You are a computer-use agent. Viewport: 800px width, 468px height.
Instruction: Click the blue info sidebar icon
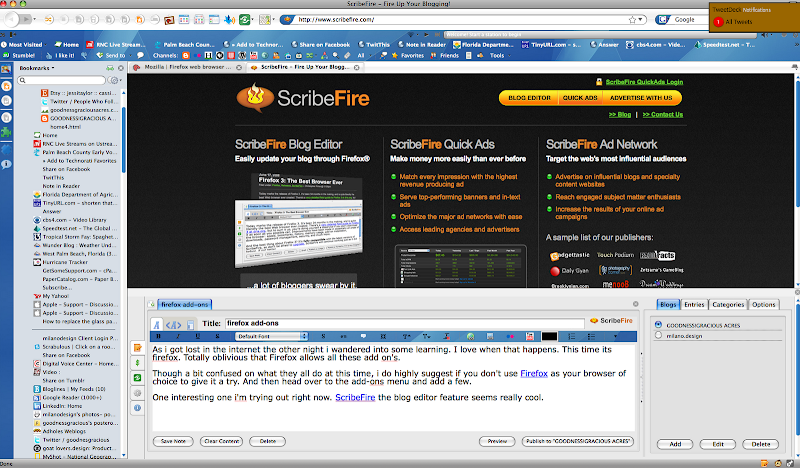(x=137, y=408)
